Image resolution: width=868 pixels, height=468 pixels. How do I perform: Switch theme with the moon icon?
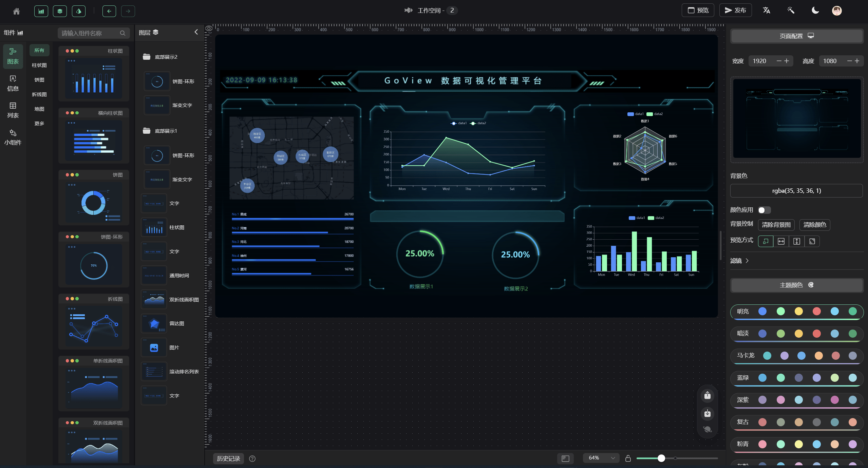[x=815, y=11]
